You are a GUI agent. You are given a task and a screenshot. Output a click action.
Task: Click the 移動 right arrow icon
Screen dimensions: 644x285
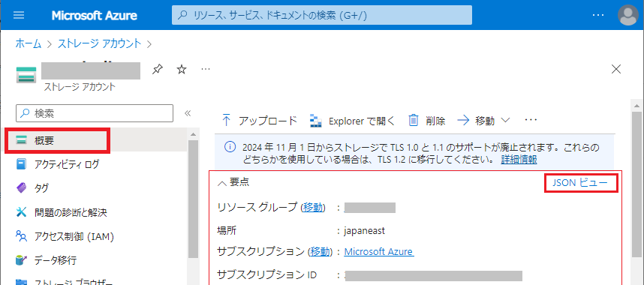coord(463,120)
